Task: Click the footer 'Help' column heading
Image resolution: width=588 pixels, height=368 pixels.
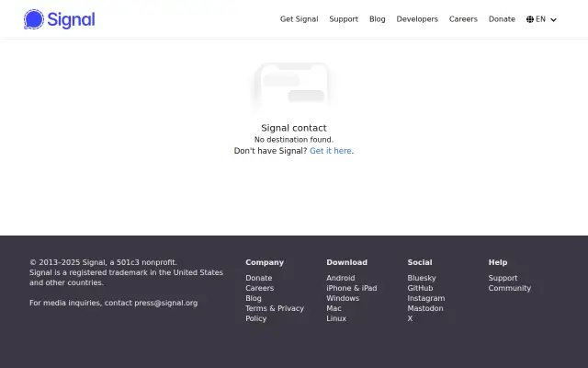Action: (498, 262)
